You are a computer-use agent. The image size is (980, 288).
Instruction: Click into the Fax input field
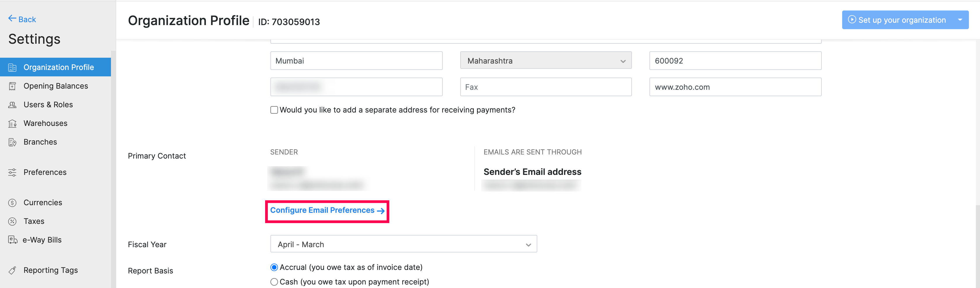(545, 87)
